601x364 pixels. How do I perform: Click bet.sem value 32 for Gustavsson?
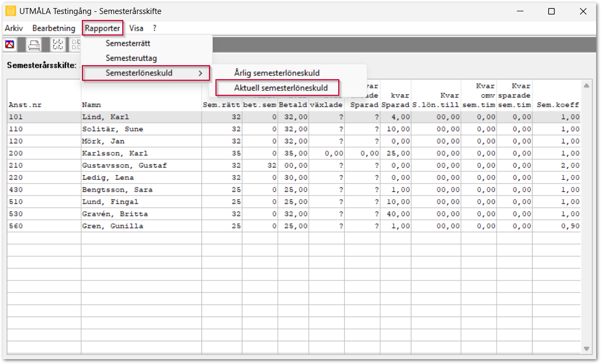click(x=272, y=165)
